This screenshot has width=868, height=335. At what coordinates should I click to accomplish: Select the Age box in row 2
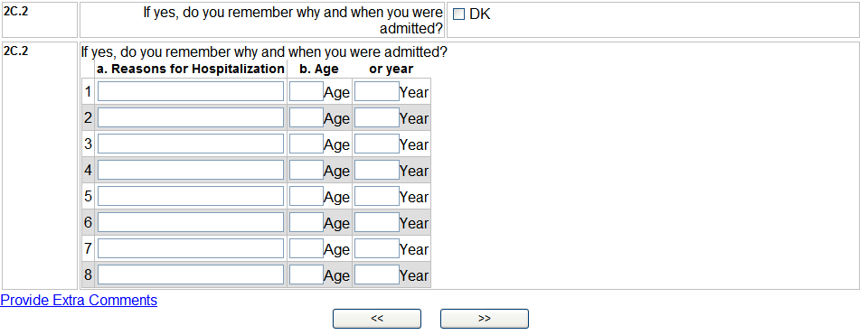tap(307, 117)
